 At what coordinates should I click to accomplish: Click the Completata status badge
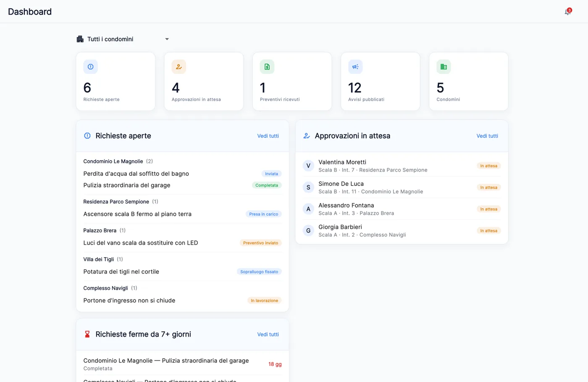click(267, 185)
